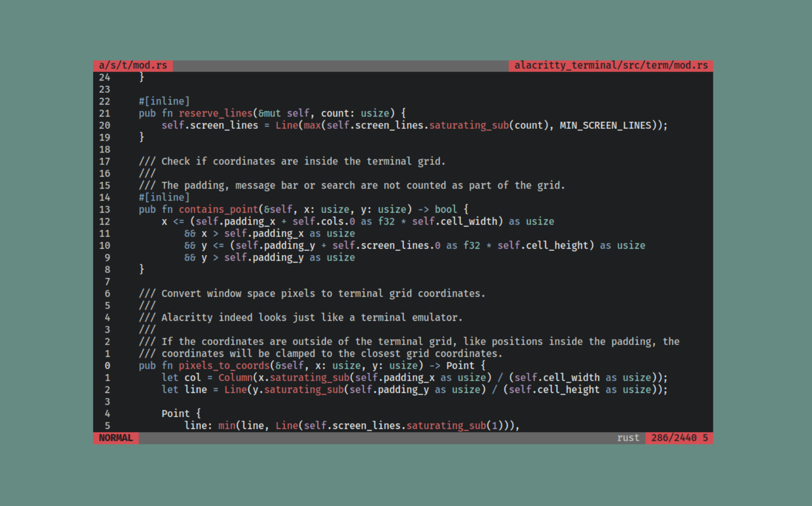812x506 pixels.
Task: Click the comment 'Alacritty indeed looks just like a terminal emulator.'
Action: (301, 317)
